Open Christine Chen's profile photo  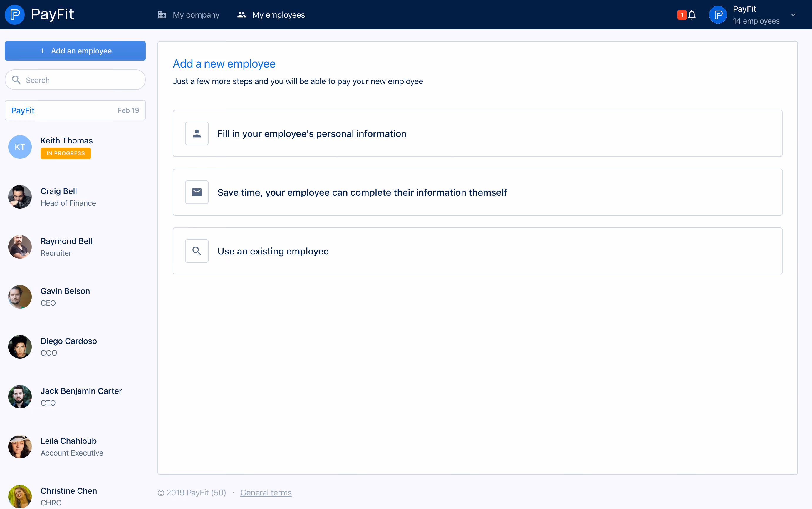[x=20, y=497]
